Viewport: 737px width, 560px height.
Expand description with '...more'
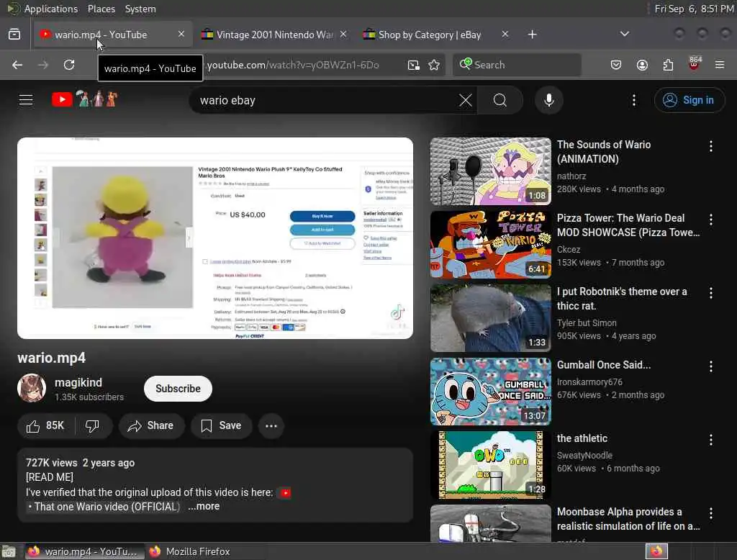point(204,507)
